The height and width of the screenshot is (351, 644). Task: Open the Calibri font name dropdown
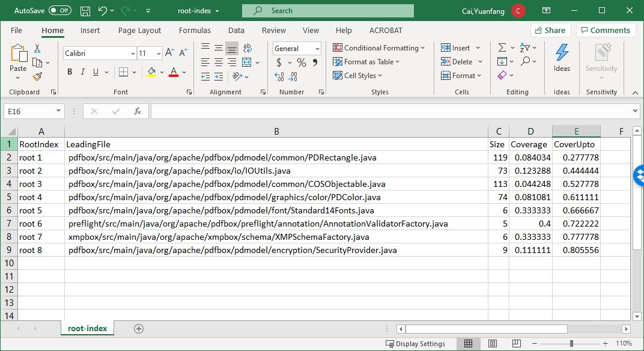[x=133, y=53]
